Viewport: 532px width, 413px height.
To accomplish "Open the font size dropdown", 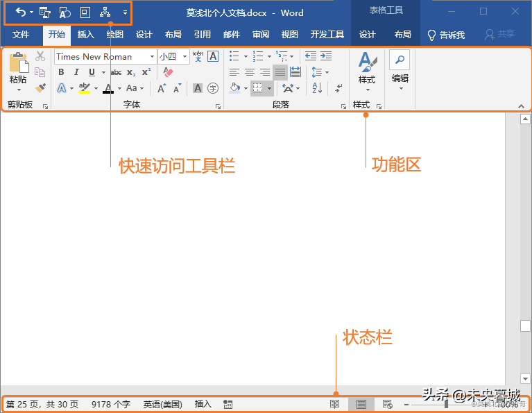I will click(185, 57).
